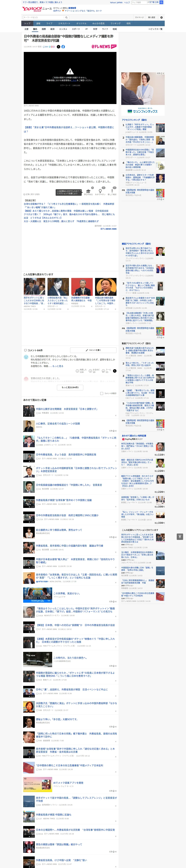Click the 日テレNEWS NNN source link

pos(108,229)
